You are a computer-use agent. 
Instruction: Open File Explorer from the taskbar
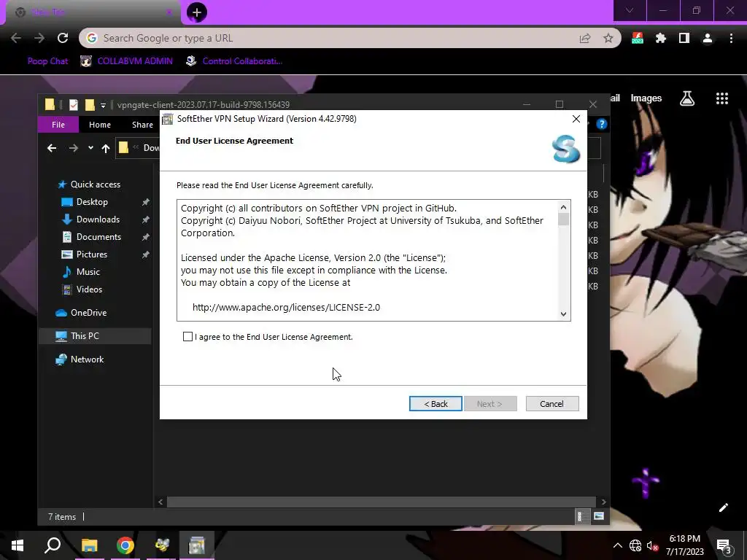(89, 545)
